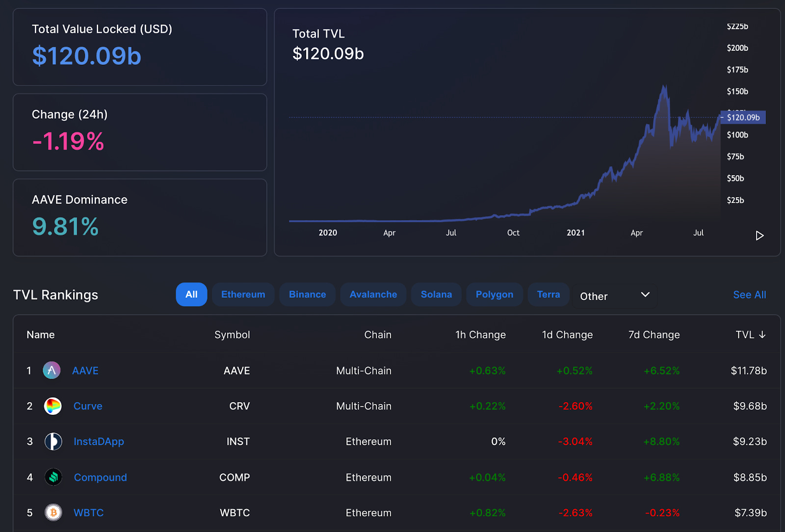785x532 pixels.
Task: Filter rankings by Terra
Action: 549,294
